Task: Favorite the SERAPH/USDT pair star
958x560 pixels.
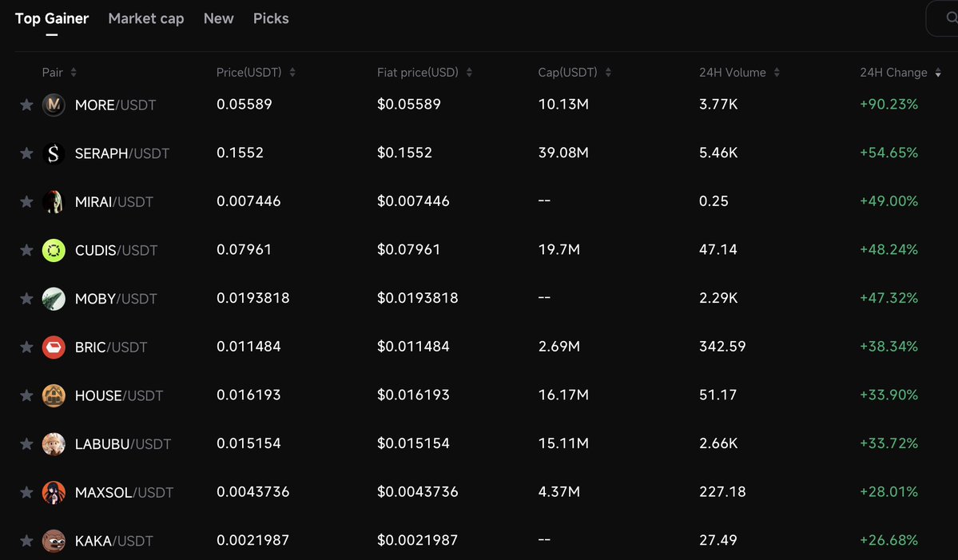Action: pos(26,153)
